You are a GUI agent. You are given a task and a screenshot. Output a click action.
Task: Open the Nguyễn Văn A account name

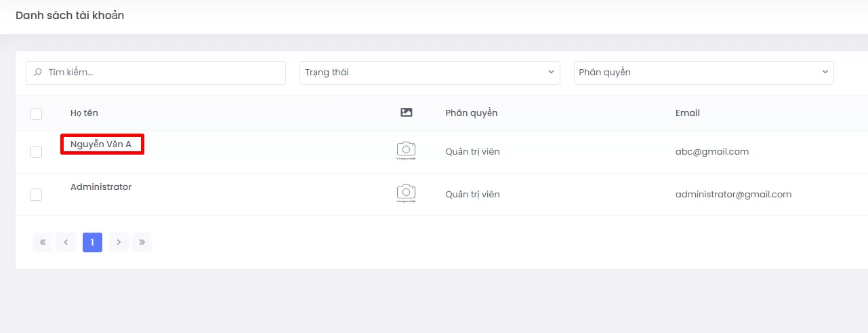(101, 144)
